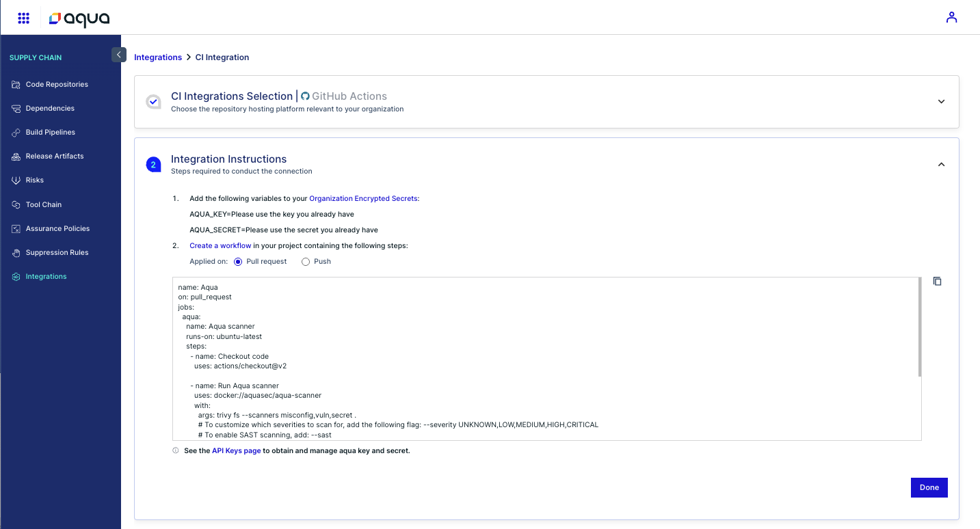Click the AQUA_SECRET variable line
The image size is (980, 529).
[284, 230]
